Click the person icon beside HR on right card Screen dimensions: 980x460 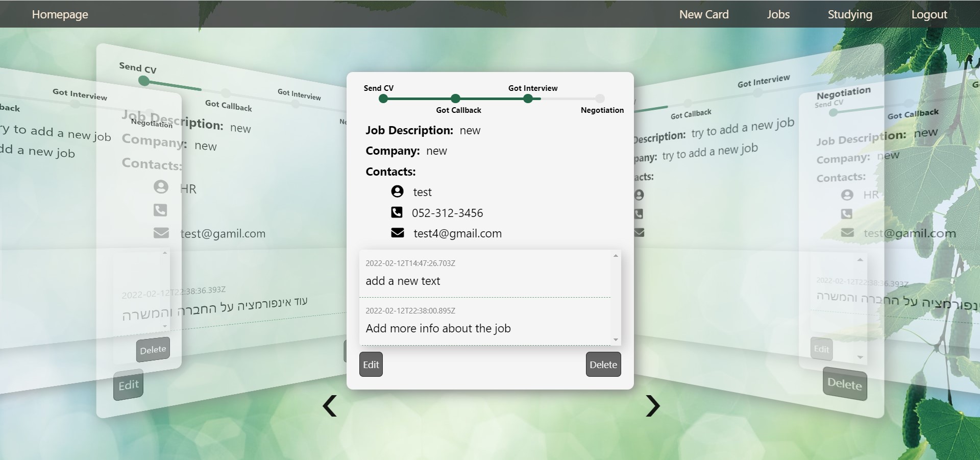(x=847, y=195)
